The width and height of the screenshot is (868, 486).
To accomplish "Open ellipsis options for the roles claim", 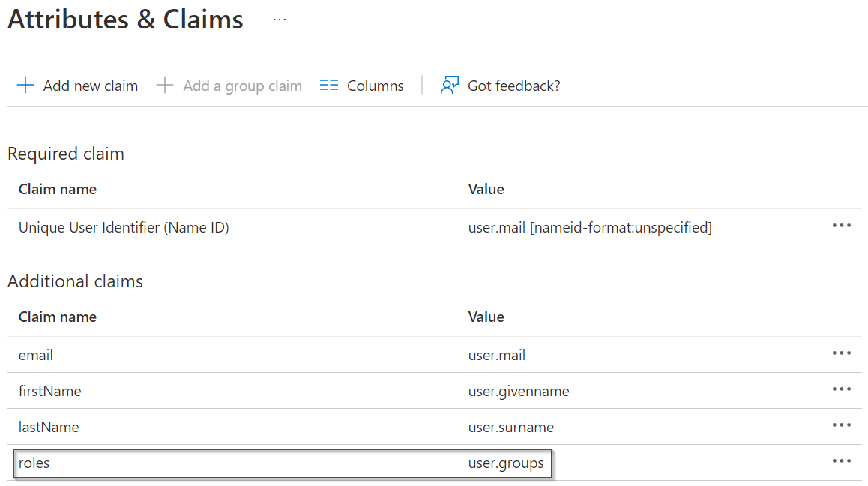I will (842, 461).
